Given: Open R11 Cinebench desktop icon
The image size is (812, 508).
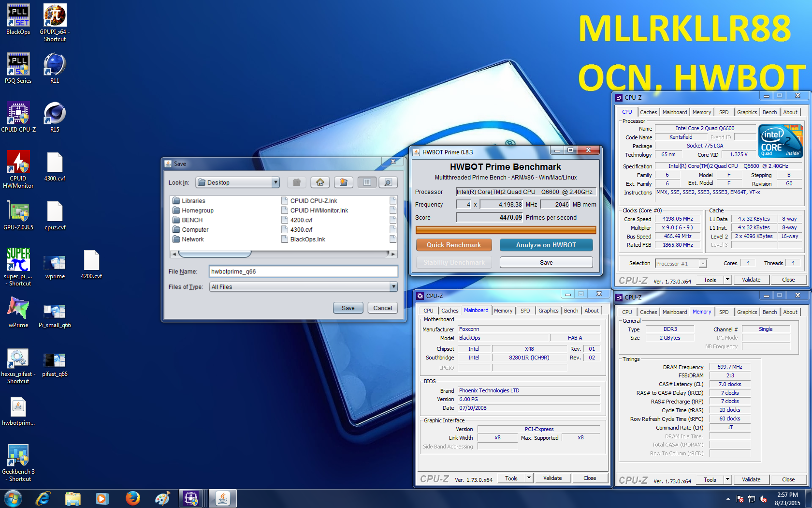Looking at the screenshot, I should tap(55, 68).
